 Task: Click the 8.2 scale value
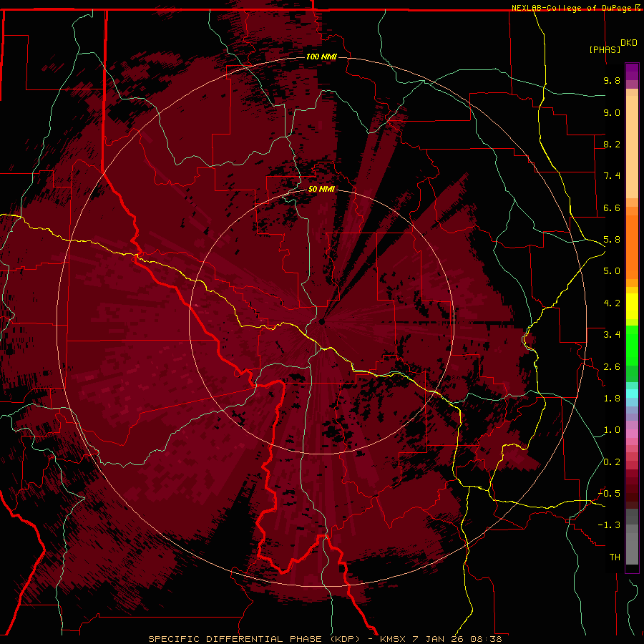tap(612, 144)
